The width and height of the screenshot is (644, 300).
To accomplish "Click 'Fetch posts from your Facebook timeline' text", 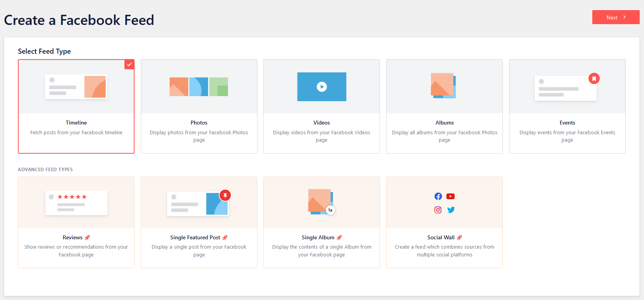I will coord(76,133).
